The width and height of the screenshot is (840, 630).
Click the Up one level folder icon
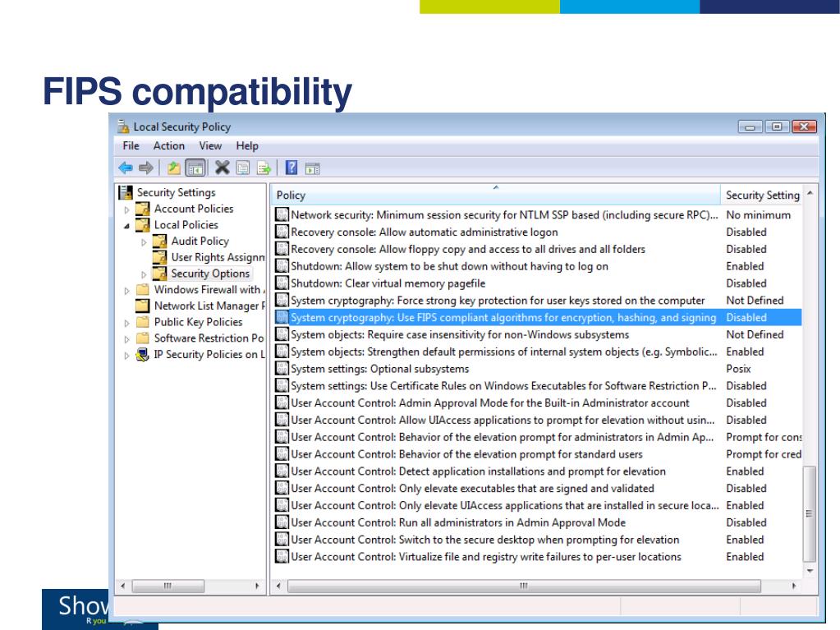[x=173, y=168]
